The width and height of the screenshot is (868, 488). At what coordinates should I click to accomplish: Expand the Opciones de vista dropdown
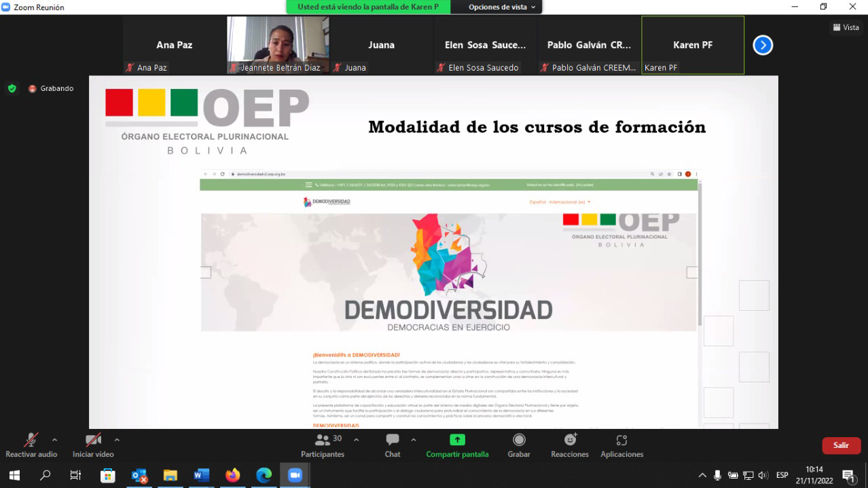(502, 7)
